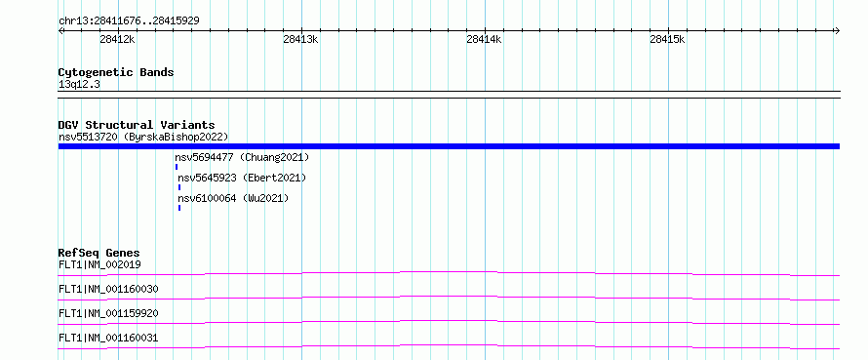
Task: Open the FLT1|NM_002019 transcript label
Action: (x=99, y=264)
